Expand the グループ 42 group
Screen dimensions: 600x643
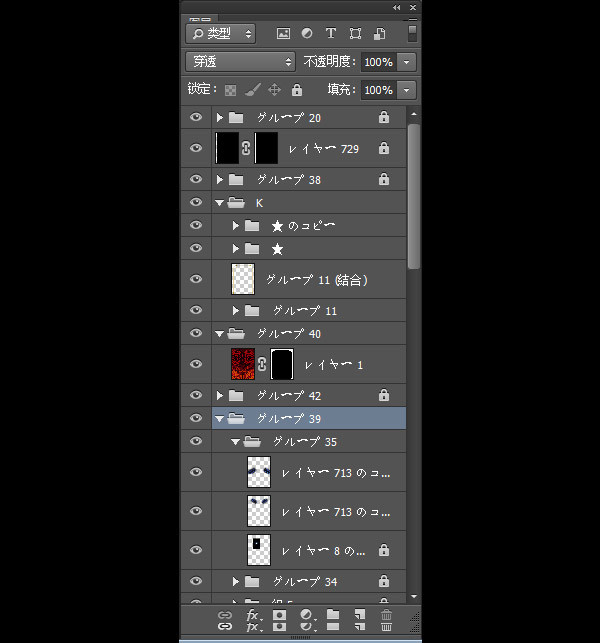[x=219, y=396]
